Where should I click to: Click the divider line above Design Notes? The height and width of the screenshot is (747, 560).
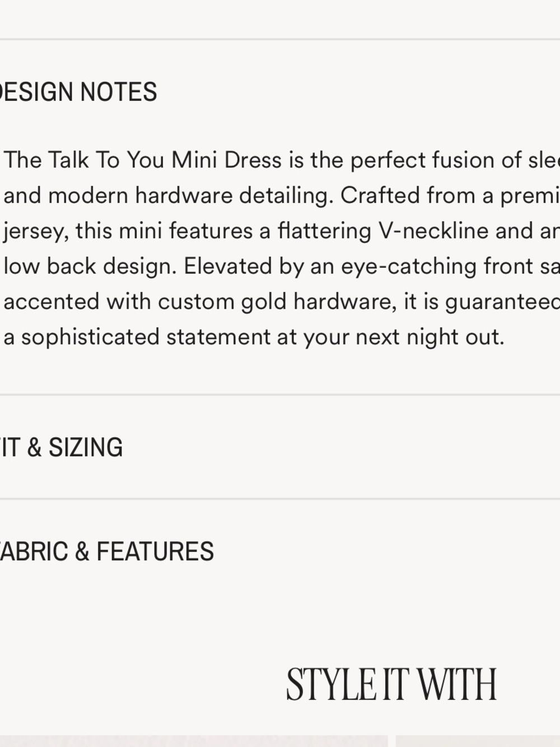click(x=280, y=39)
